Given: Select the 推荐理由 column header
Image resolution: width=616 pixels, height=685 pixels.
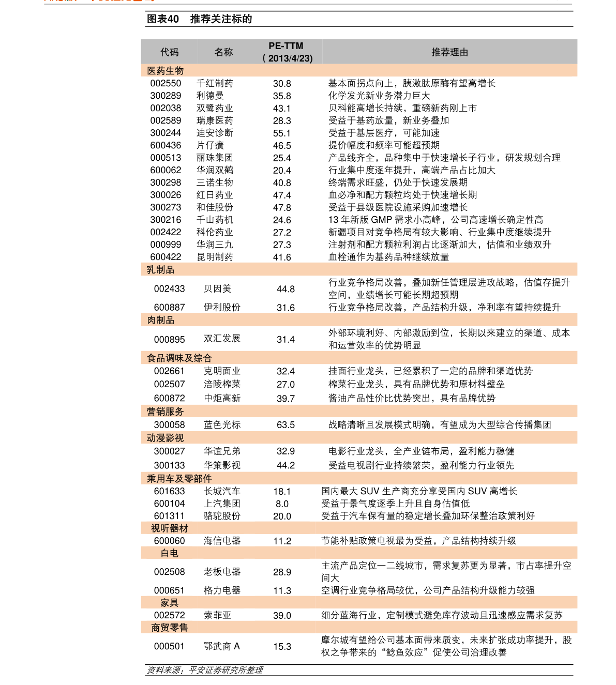Looking at the screenshot, I should pos(449,52).
